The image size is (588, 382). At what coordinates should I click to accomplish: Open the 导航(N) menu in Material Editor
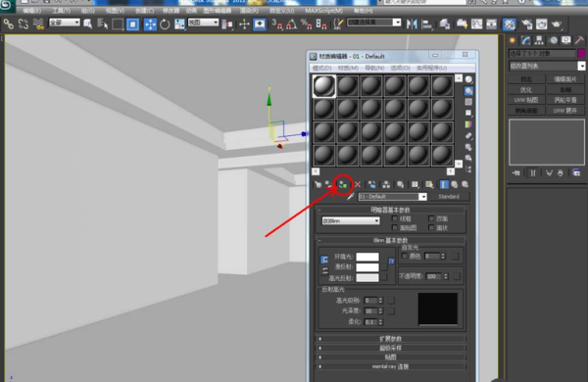point(374,68)
